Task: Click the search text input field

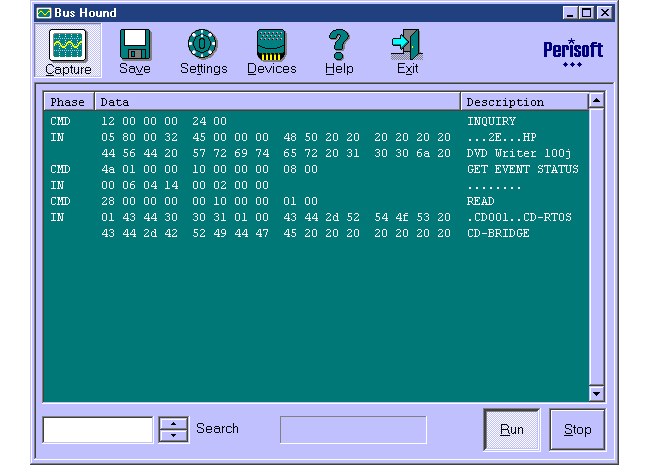Action: coord(98,430)
